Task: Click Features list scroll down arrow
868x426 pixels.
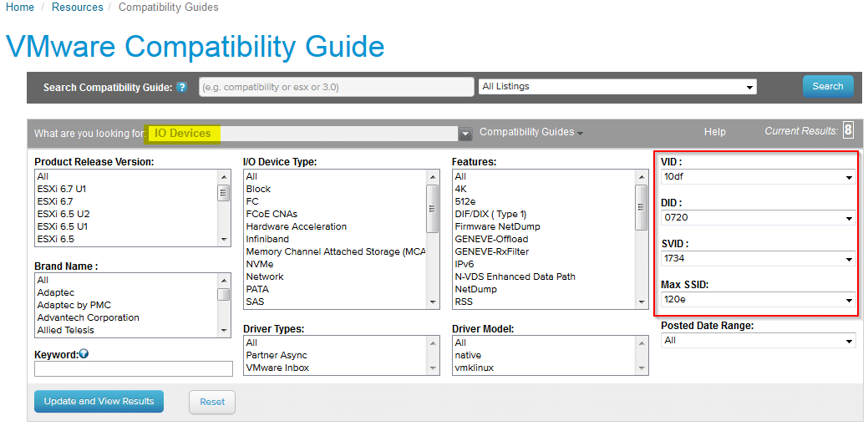Action: click(641, 302)
